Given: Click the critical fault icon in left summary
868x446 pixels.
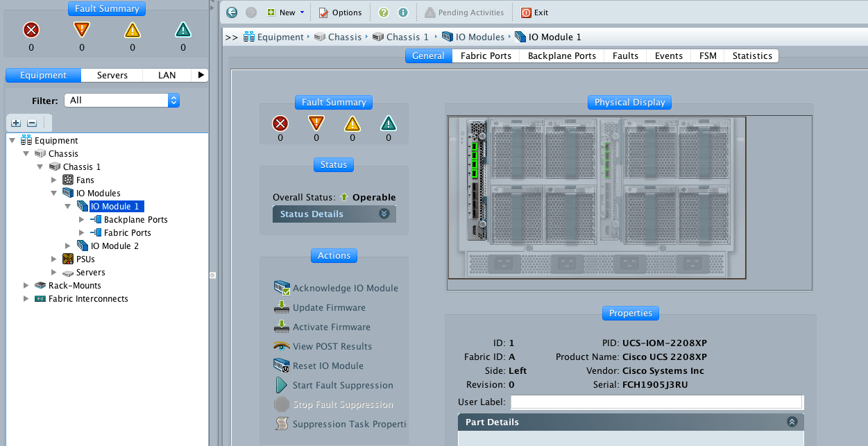Looking at the screenshot, I should click(31, 30).
